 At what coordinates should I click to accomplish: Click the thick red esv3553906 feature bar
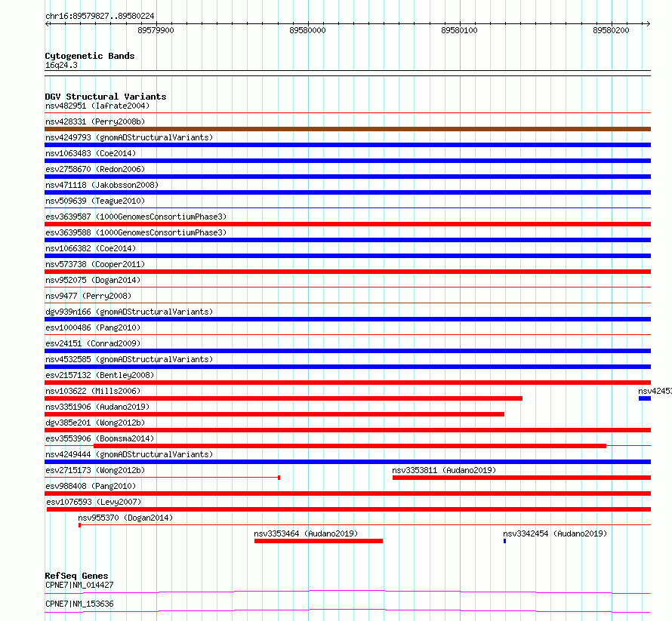[350, 446]
